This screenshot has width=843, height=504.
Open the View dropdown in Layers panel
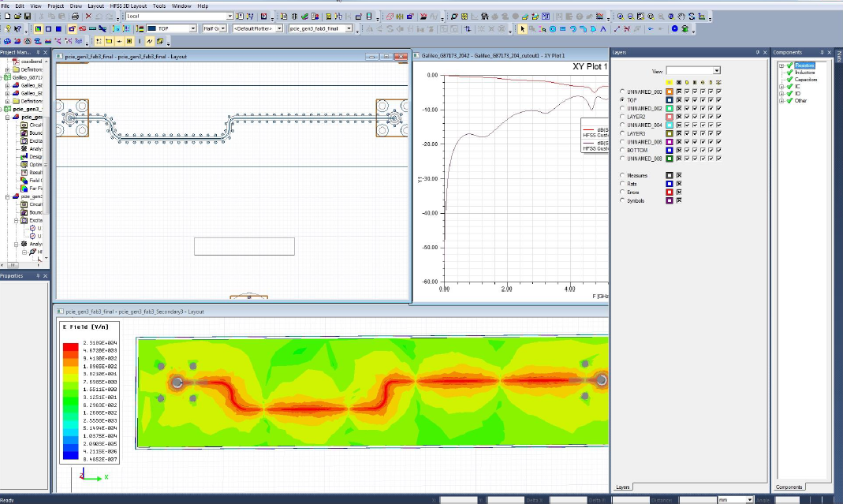tap(716, 71)
